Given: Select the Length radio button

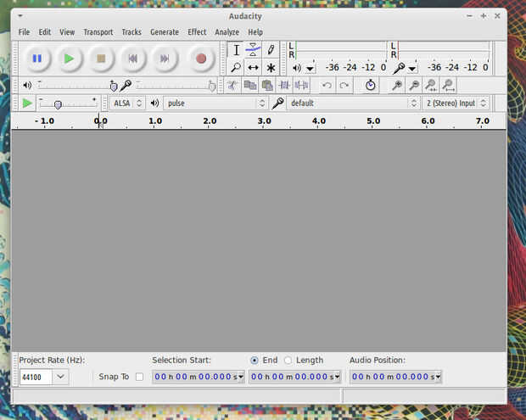Looking at the screenshot, I should point(288,360).
